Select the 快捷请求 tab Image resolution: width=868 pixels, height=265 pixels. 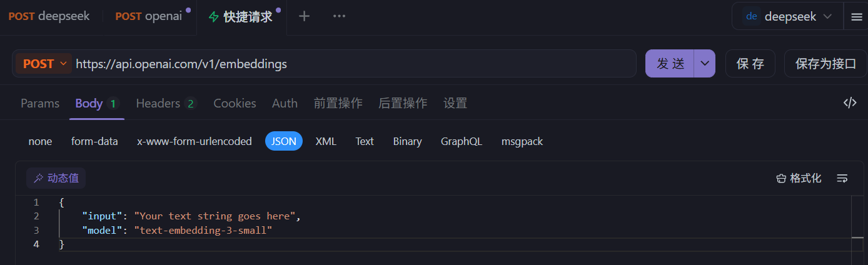(243, 17)
